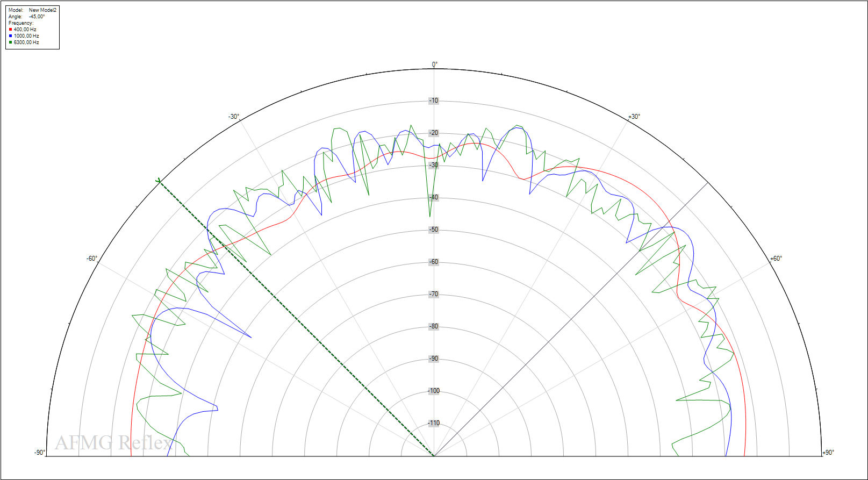Image resolution: width=868 pixels, height=480 pixels.
Task: Select the '6300,00 Hz' legend text
Action: point(26,42)
